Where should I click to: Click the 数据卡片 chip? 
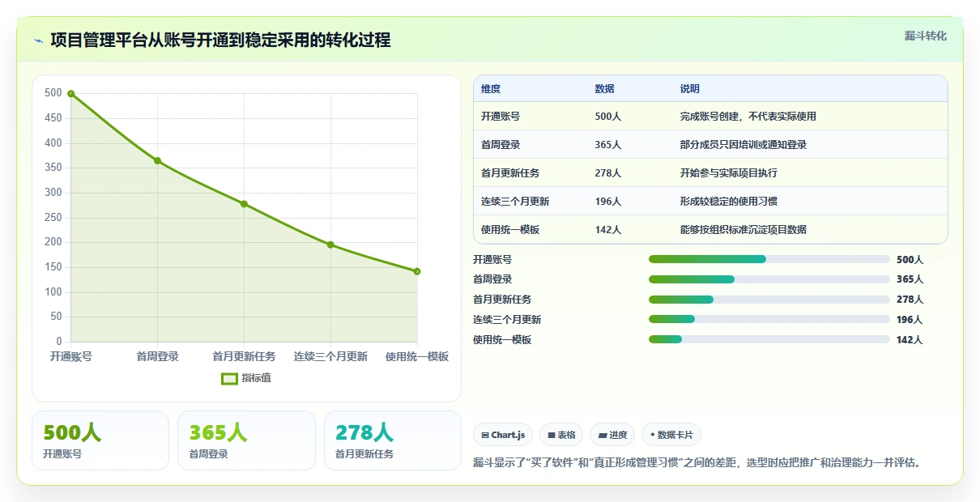671,435
